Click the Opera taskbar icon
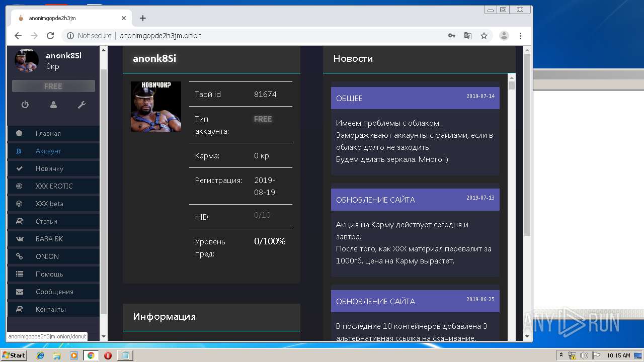The image size is (644, 362). (108, 355)
